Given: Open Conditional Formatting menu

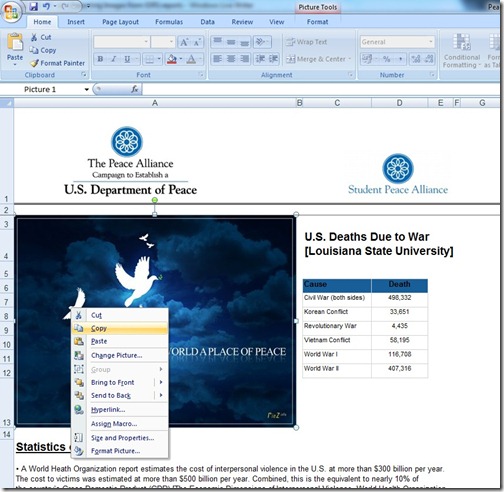Looking at the screenshot, I should [462, 51].
